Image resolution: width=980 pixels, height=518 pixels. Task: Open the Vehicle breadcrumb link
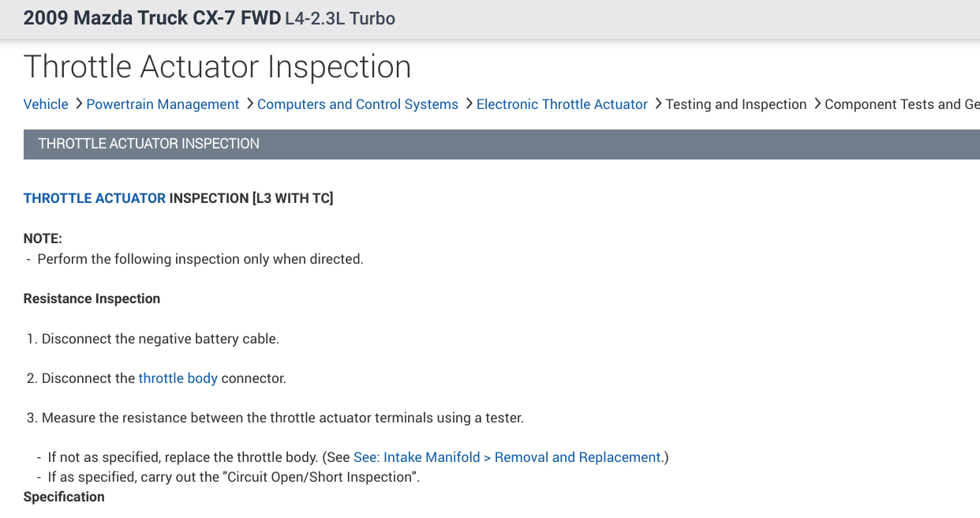(46, 104)
